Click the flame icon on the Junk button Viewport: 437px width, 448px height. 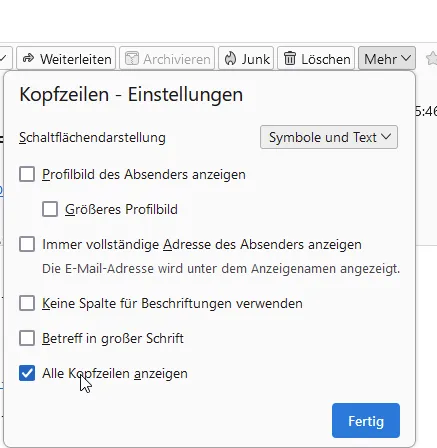point(230,59)
